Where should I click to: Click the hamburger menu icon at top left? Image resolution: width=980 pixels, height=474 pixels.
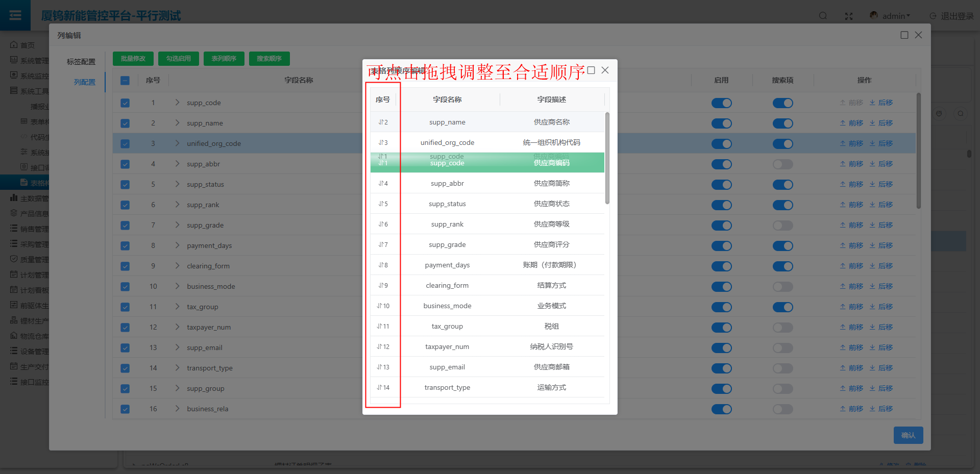click(15, 15)
